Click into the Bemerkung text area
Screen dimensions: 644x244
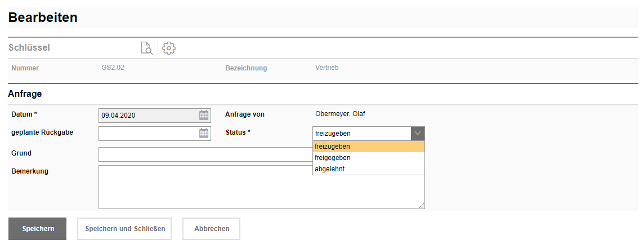[262, 187]
